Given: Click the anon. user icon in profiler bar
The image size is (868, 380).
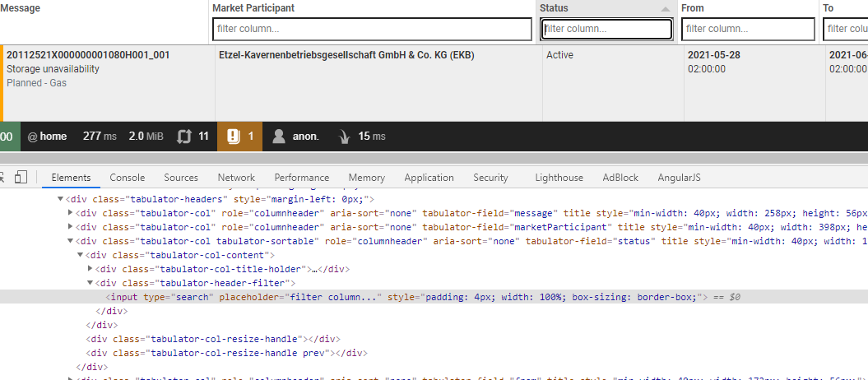Looking at the screenshot, I should click(x=279, y=136).
